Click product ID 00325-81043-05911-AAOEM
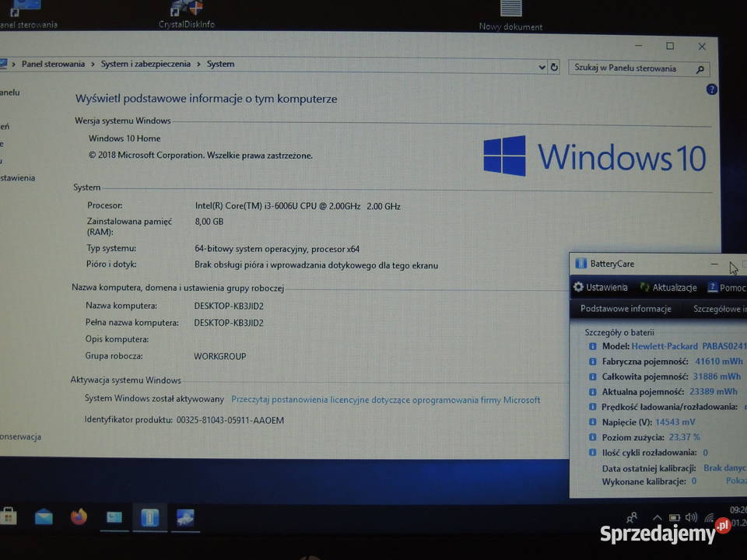The image size is (747, 560). pyautogui.click(x=230, y=421)
